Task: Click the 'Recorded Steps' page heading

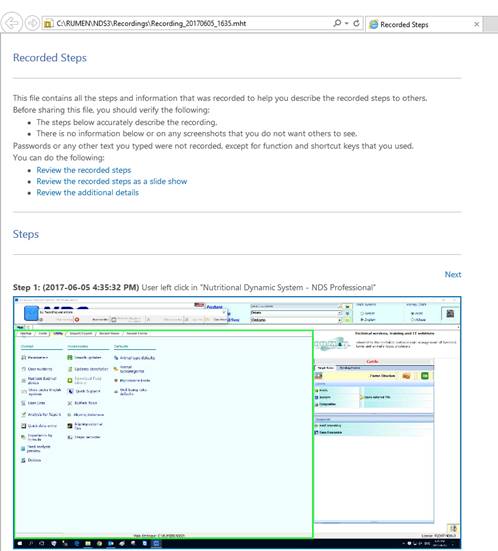Action: pyautogui.click(x=50, y=58)
